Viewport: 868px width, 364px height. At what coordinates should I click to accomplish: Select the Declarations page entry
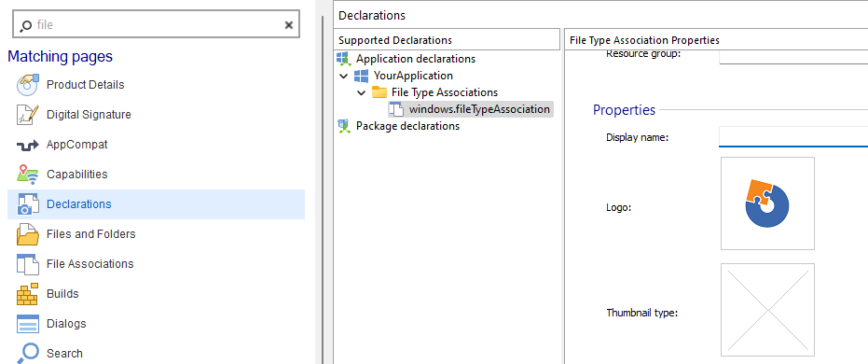(156, 204)
